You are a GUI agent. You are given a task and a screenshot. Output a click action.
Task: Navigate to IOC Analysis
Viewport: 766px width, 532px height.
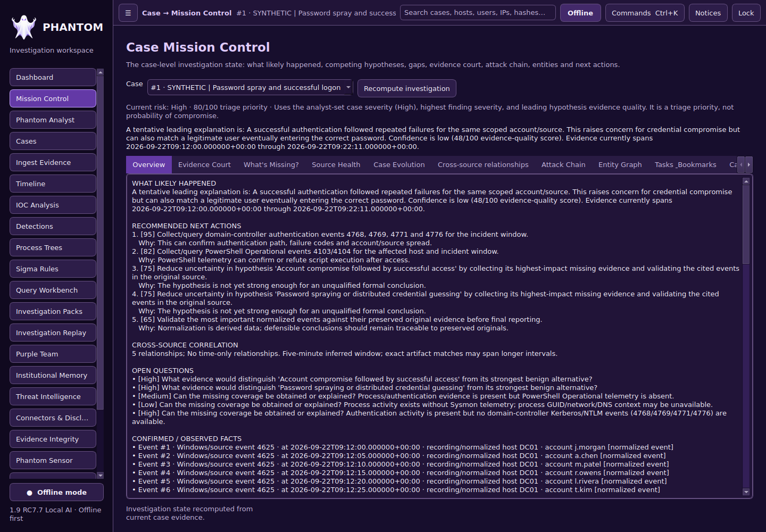(53, 205)
